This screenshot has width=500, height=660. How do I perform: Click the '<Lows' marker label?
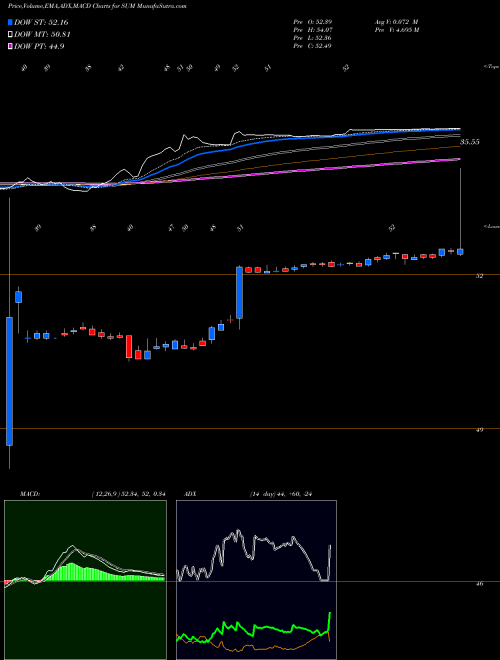tap(491, 226)
